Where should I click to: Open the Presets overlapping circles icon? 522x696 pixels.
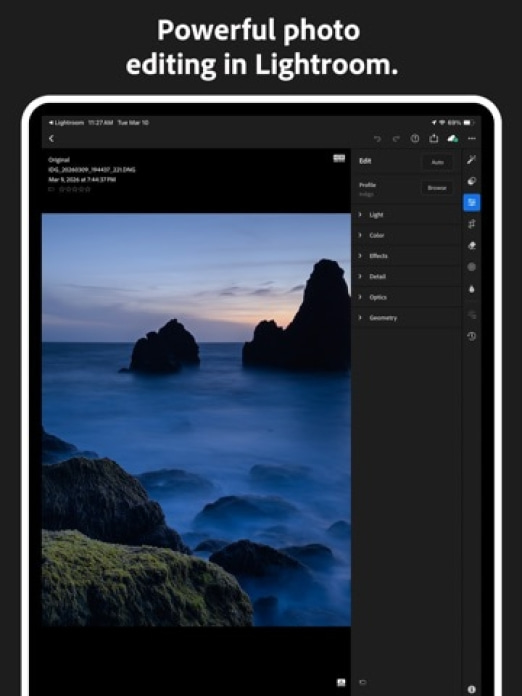(x=471, y=181)
